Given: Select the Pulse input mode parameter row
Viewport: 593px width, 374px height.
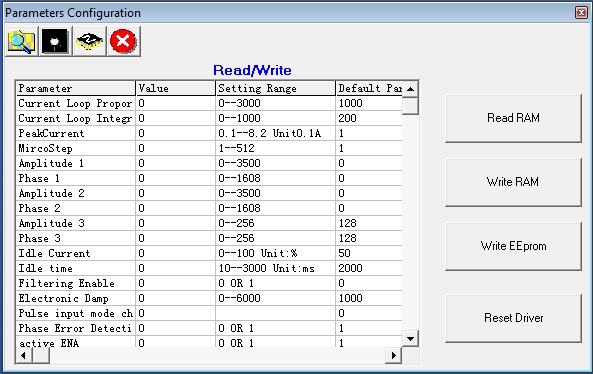Looking at the screenshot, I should (x=209, y=313).
